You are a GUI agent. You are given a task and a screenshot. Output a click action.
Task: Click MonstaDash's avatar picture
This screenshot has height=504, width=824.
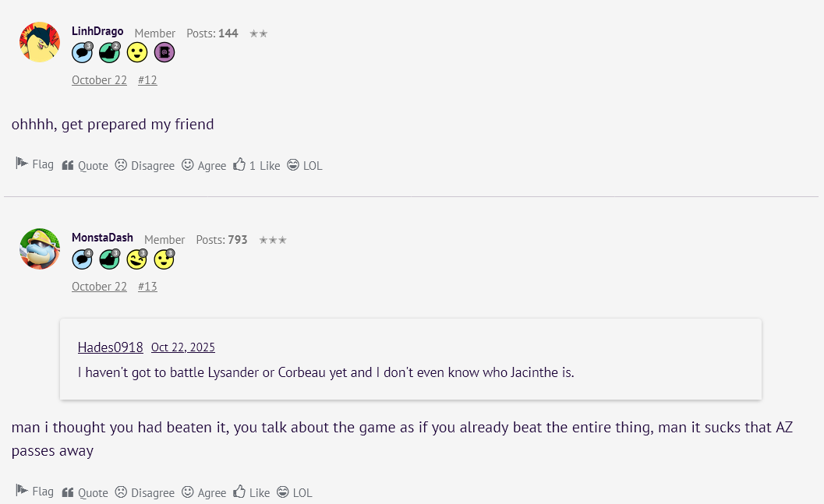(39, 248)
